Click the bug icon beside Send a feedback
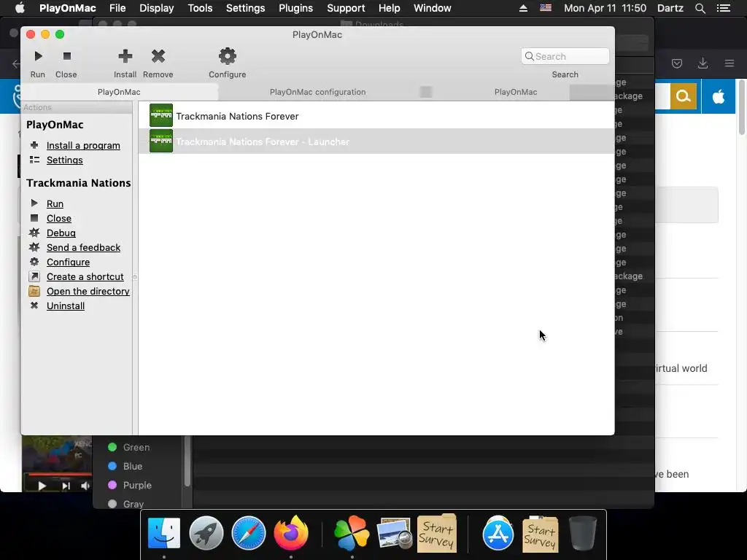The height and width of the screenshot is (560, 747). [34, 247]
